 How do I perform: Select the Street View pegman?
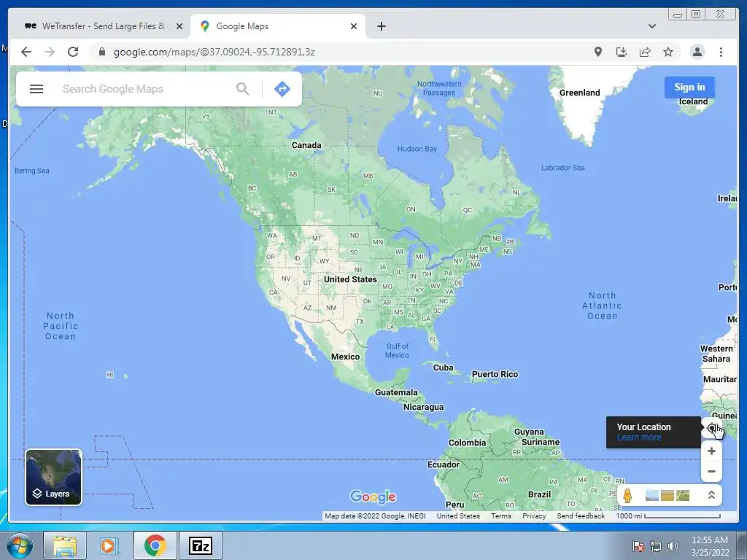point(627,496)
